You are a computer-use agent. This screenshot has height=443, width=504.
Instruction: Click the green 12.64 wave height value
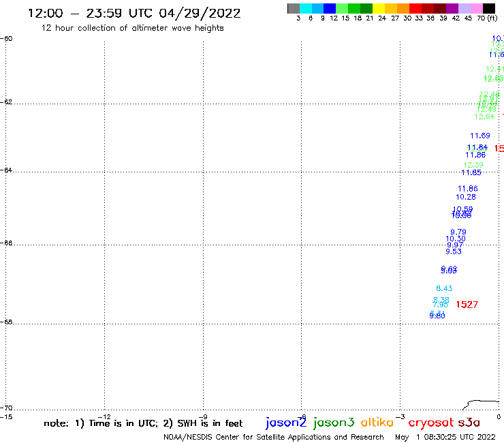click(x=484, y=117)
